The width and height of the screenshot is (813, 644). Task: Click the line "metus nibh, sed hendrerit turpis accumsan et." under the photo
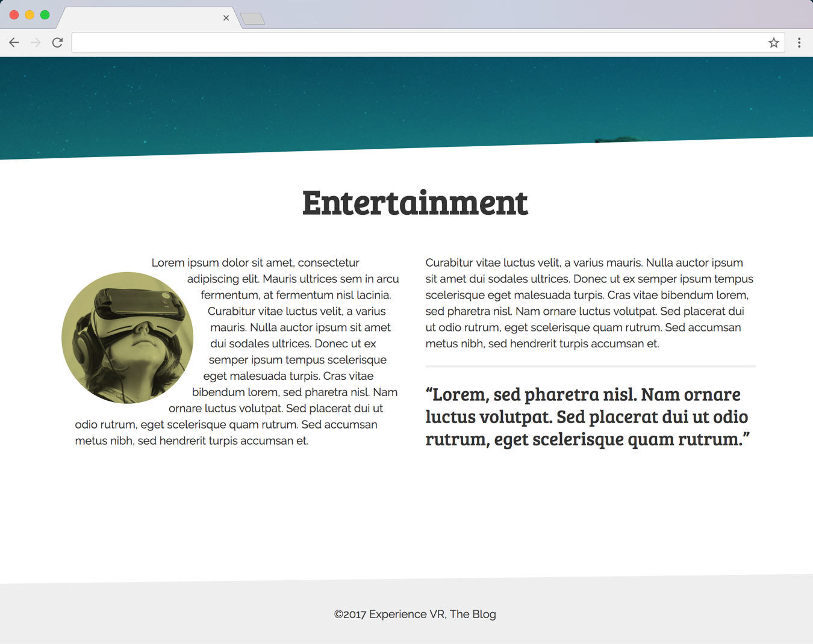(x=192, y=441)
